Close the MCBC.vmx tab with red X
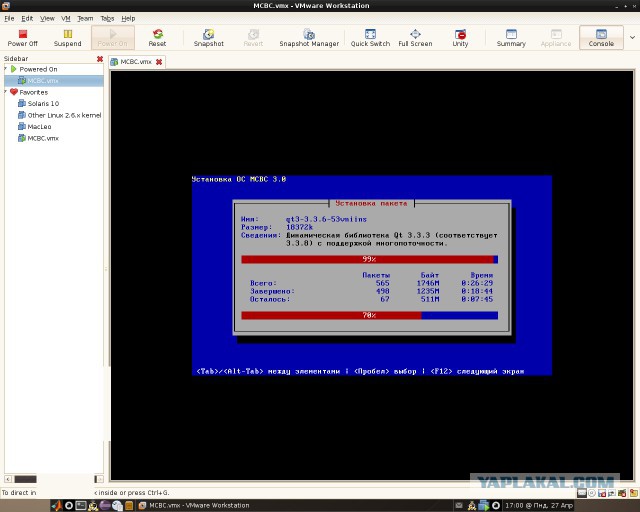The width and height of the screenshot is (640, 512). [159, 62]
